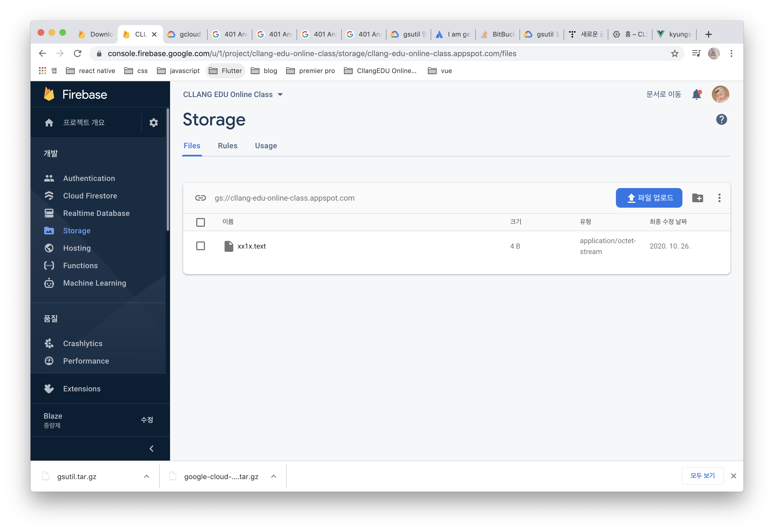Image resolution: width=774 pixels, height=532 pixels.
Task: Collapse the Firebase sidebar chevron
Action: (x=152, y=449)
